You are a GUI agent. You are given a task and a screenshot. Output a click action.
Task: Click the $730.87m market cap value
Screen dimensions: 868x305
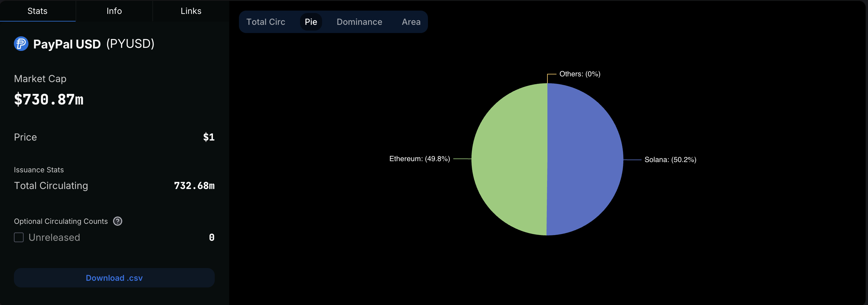tap(49, 100)
